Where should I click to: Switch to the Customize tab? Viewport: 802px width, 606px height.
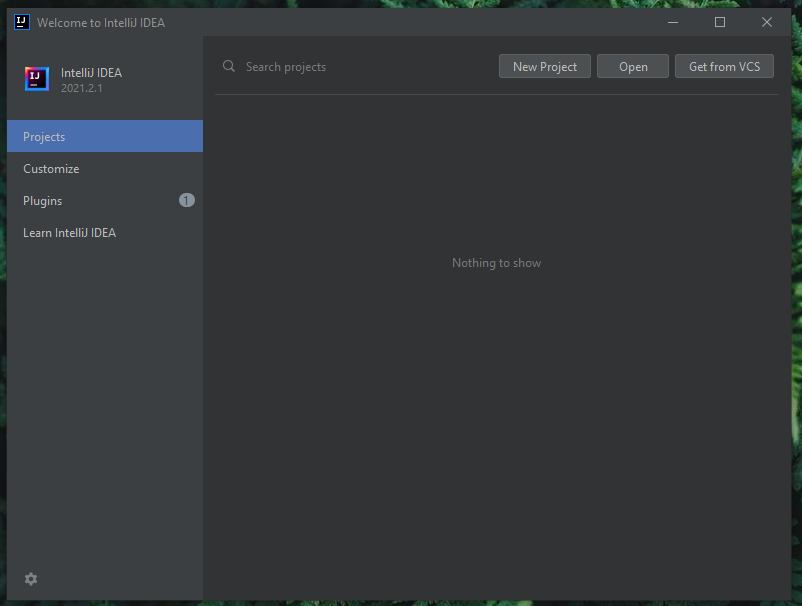click(x=105, y=168)
